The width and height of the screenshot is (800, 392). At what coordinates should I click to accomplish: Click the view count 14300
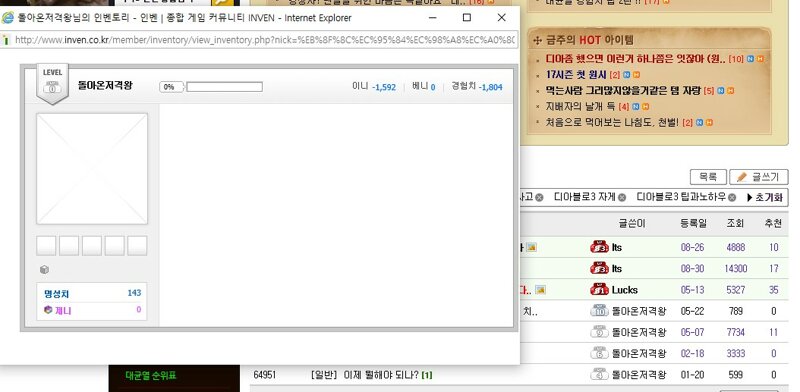coord(735,268)
